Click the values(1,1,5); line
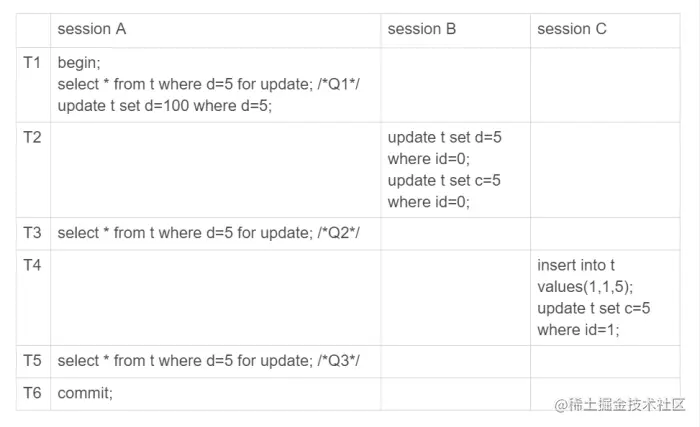The height and width of the screenshot is (427, 700). pos(585,287)
